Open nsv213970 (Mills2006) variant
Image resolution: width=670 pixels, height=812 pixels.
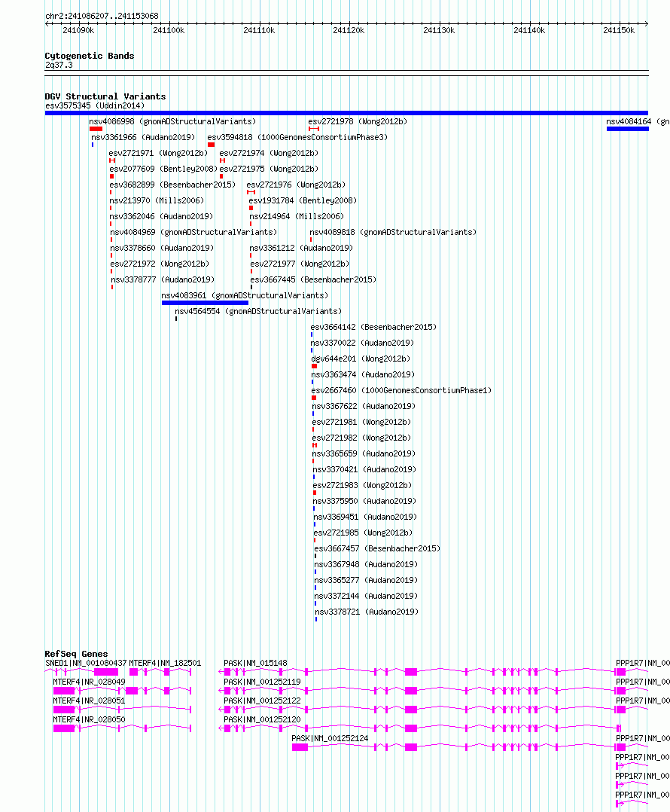[157, 200]
